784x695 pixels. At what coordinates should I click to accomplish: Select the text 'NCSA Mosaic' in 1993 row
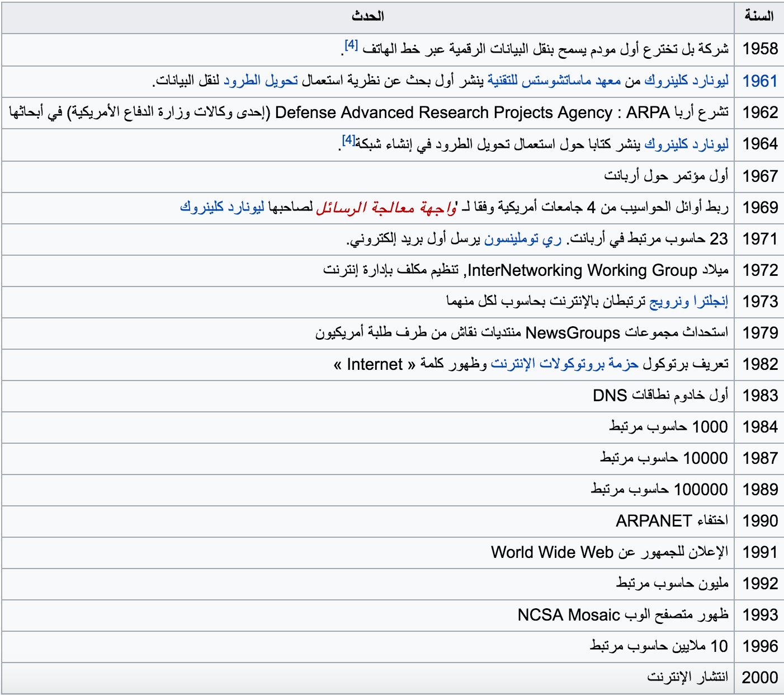click(x=569, y=615)
